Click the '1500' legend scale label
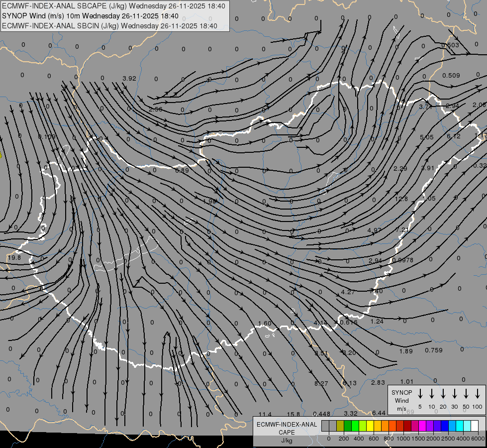Screen dimensions: 487x448 418,439
